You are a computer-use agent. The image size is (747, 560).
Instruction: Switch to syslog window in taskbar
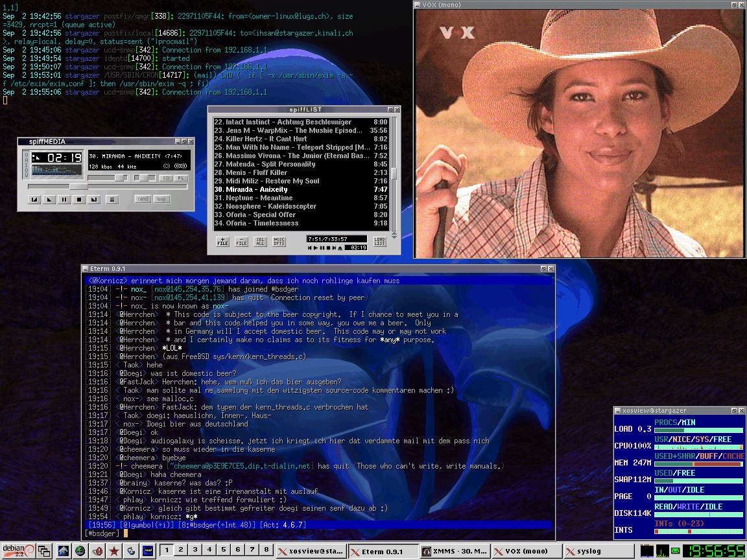coord(590,552)
